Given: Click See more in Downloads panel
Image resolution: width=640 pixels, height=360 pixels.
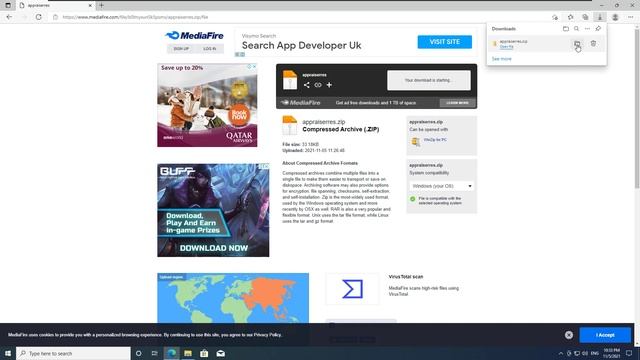Looking at the screenshot, I should (x=501, y=59).
